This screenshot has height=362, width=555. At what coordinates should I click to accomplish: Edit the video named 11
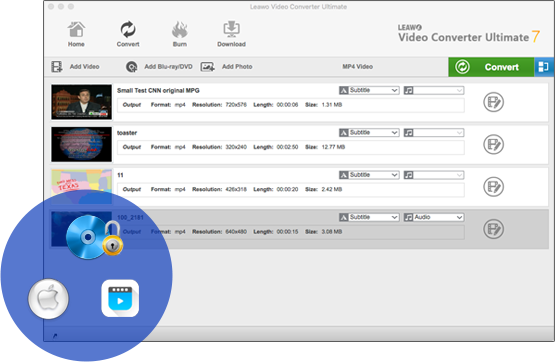pyautogui.click(x=493, y=187)
